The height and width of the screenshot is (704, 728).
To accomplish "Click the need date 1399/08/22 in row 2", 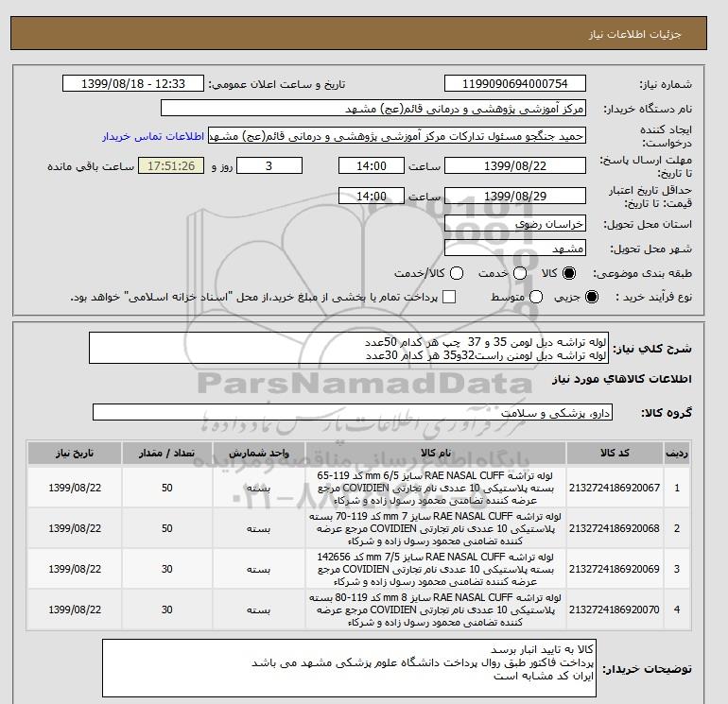I will point(75,528).
